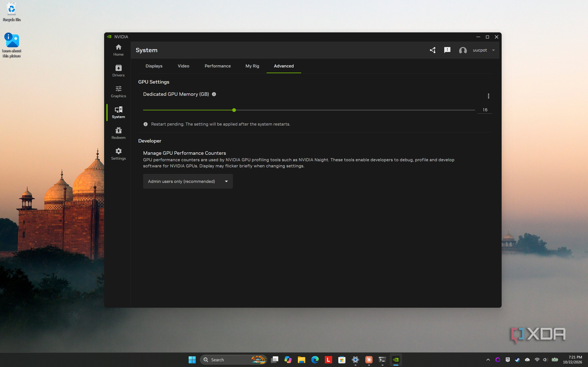Switch to the Video tab
The width and height of the screenshot is (588, 367).
[x=184, y=66]
